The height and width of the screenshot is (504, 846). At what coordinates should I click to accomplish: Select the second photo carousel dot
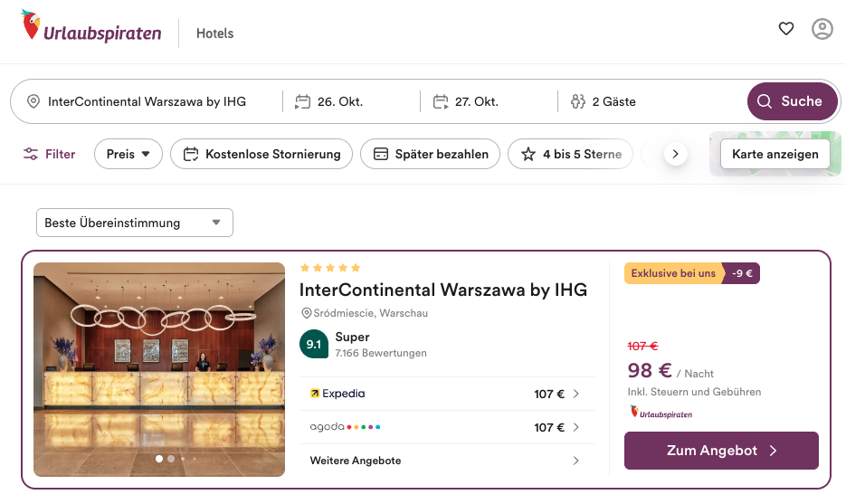point(171,459)
